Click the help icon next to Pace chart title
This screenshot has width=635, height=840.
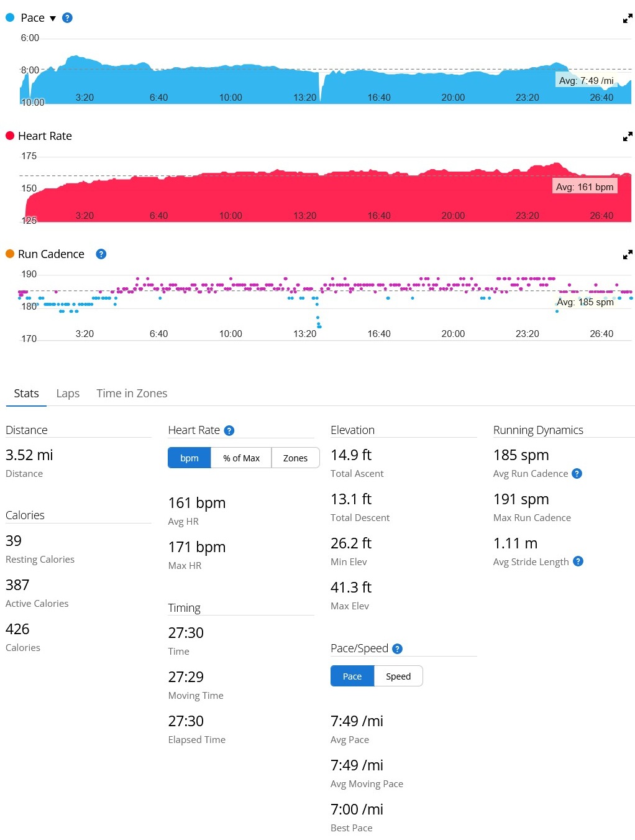[x=68, y=18]
